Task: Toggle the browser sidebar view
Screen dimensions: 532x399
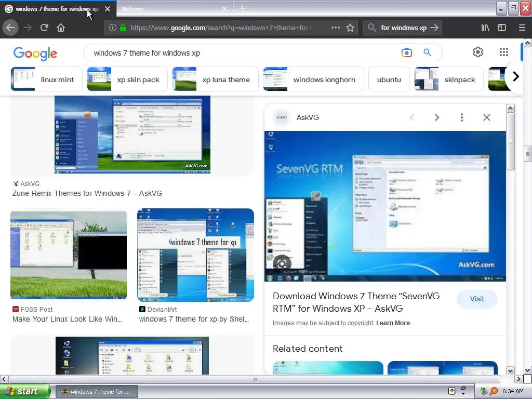Action: click(x=502, y=28)
